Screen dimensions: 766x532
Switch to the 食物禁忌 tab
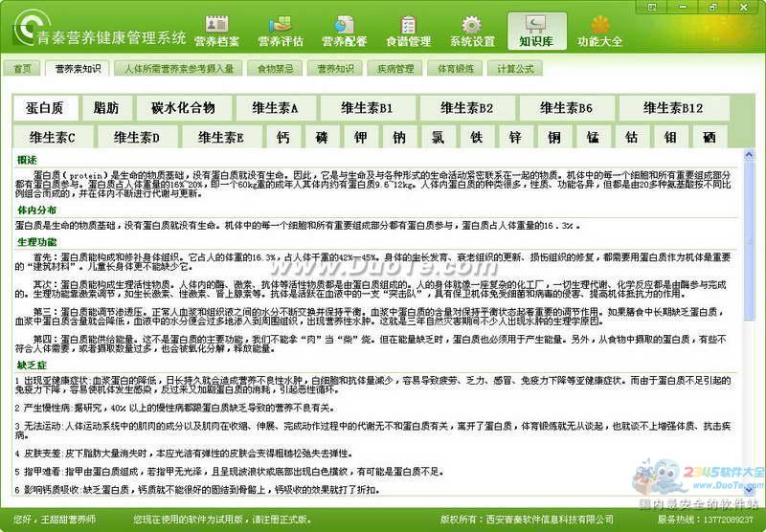click(276, 68)
